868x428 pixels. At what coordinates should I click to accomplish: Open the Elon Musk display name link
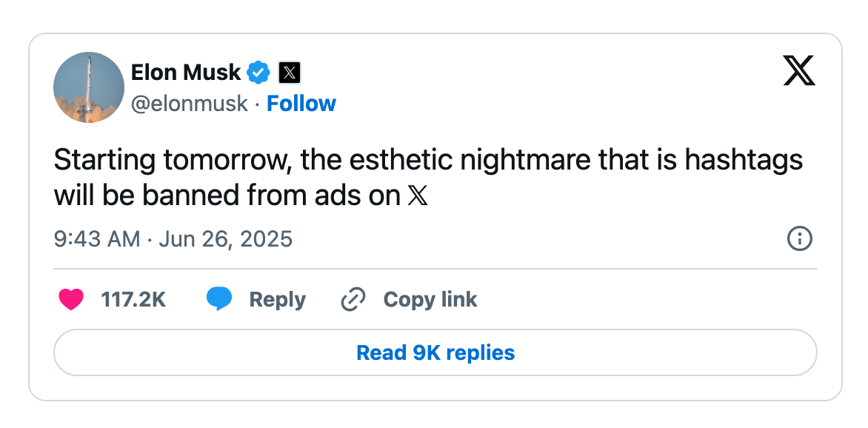(185, 73)
